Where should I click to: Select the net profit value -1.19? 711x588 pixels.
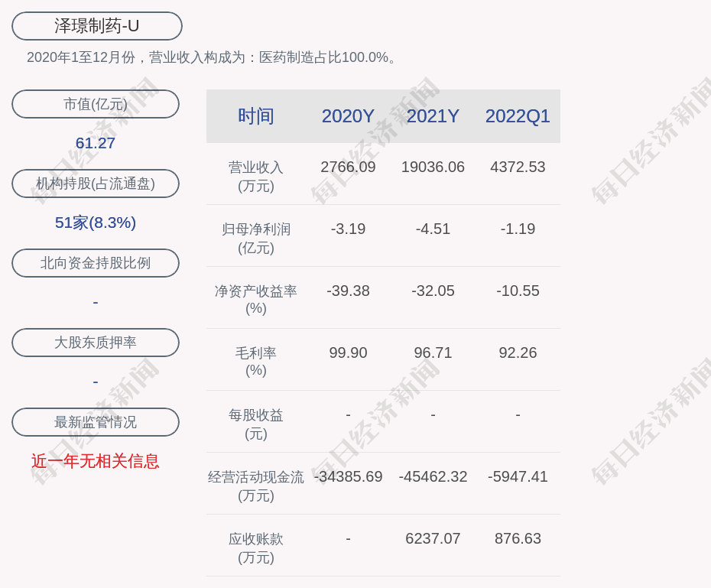click(x=518, y=229)
